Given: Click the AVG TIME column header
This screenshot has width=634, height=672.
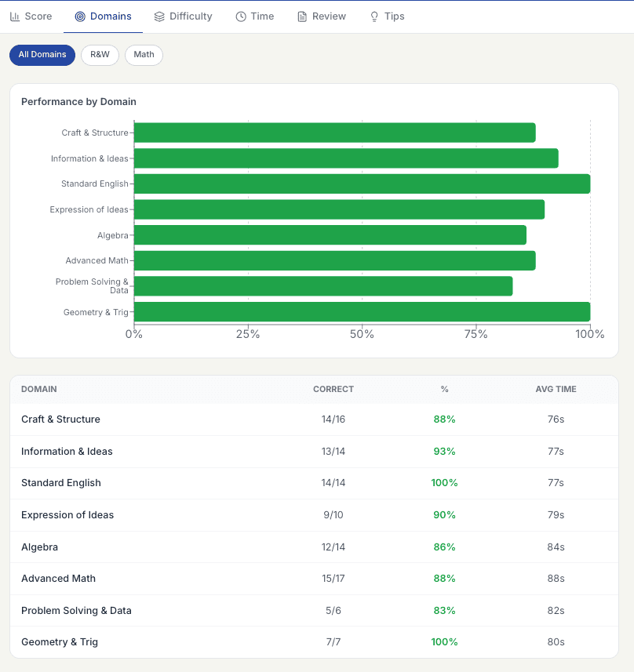Looking at the screenshot, I should tap(555, 389).
